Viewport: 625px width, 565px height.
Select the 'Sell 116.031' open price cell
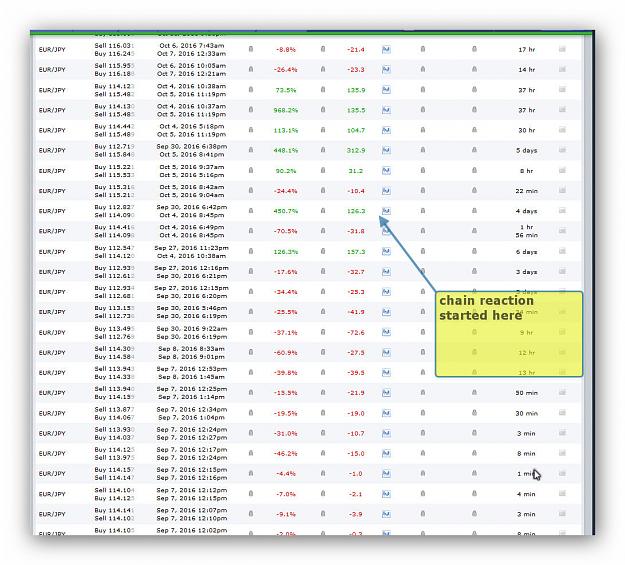(x=114, y=45)
